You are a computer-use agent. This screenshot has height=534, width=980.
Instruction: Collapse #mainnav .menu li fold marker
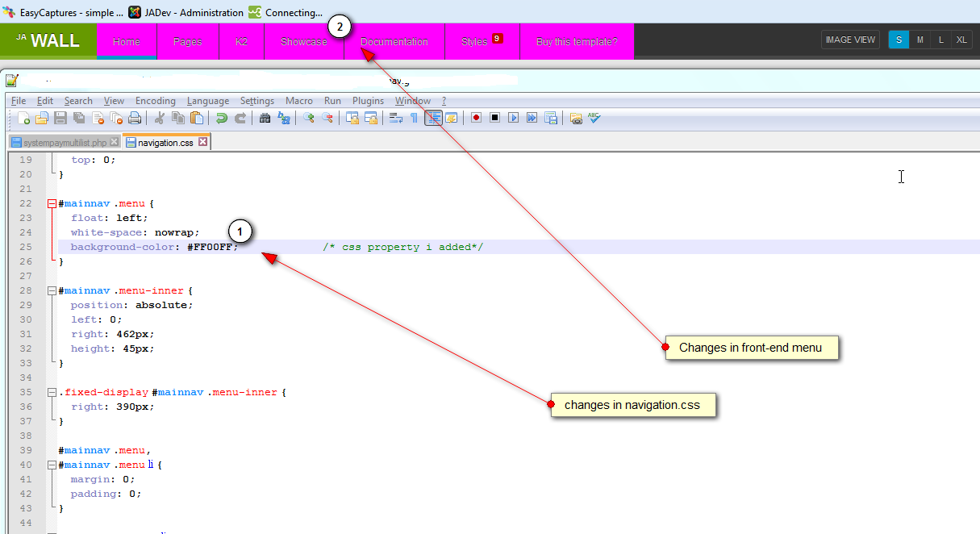tap(52, 465)
